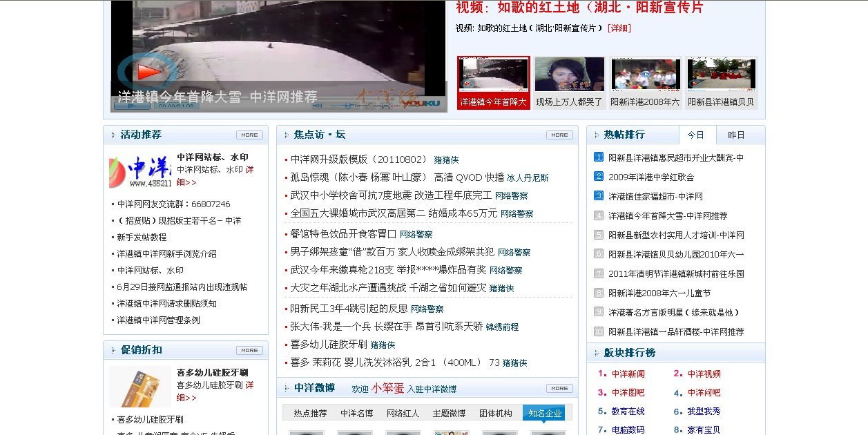This screenshot has width=868, height=435.
Task: Select the 主题微博 weibo tab
Action: [449, 414]
